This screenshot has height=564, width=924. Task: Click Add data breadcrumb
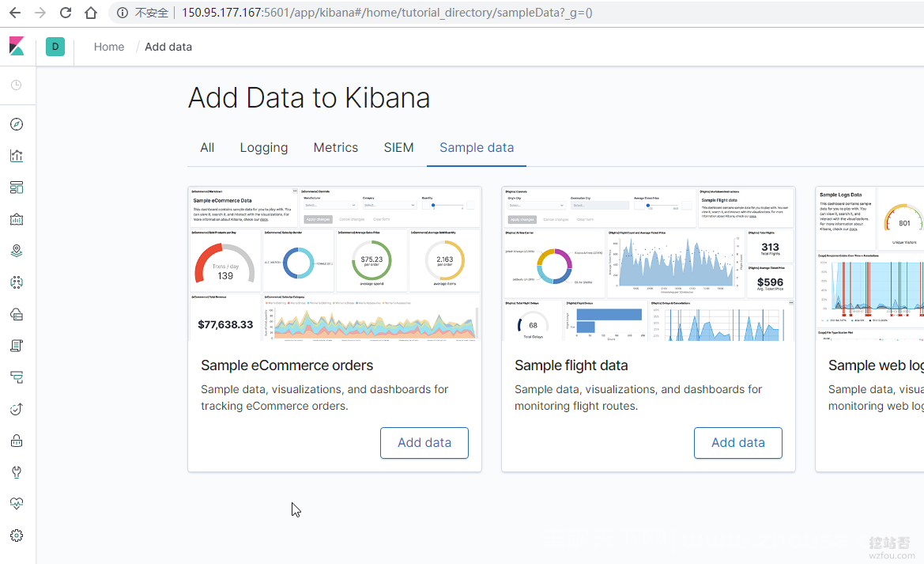pyautogui.click(x=168, y=47)
